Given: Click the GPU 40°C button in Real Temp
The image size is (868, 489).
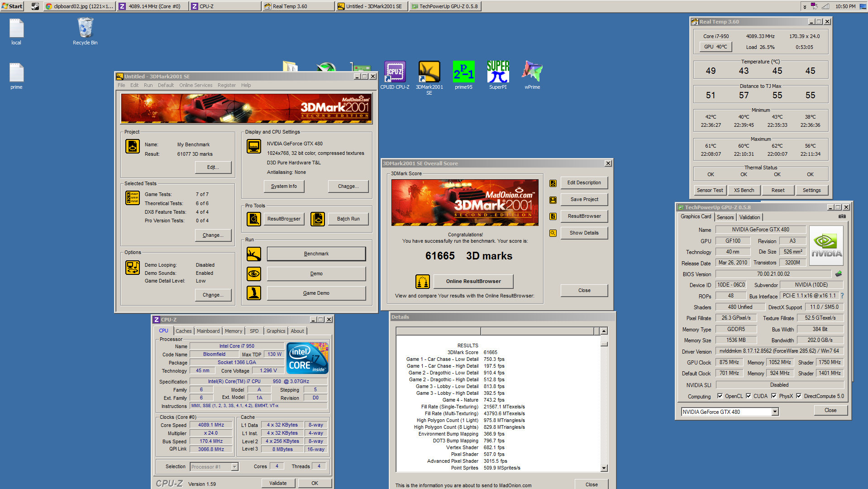Looking at the screenshot, I should (x=715, y=47).
